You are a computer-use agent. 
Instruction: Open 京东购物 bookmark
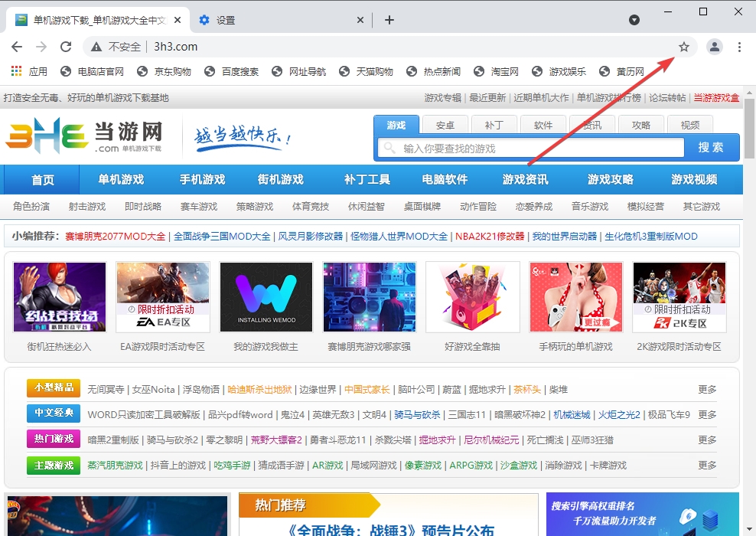164,71
